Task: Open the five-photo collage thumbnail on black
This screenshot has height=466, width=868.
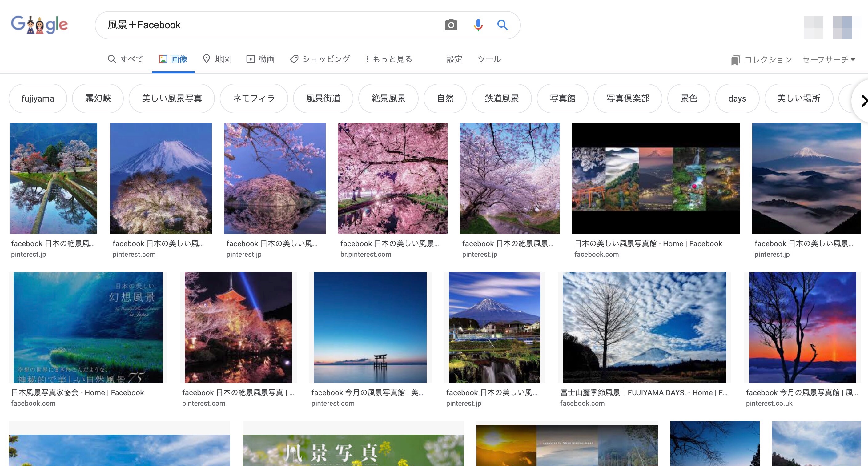Action: pyautogui.click(x=656, y=178)
